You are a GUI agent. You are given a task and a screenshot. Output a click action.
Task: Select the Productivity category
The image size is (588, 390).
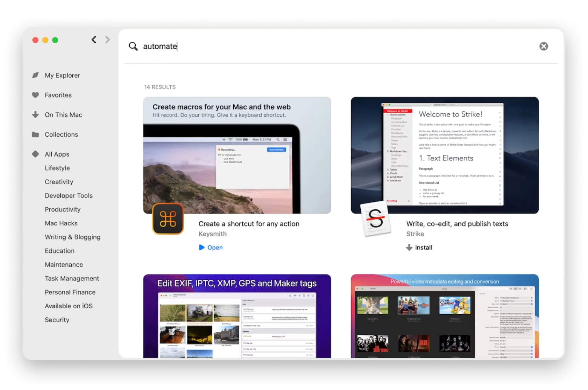(x=63, y=209)
